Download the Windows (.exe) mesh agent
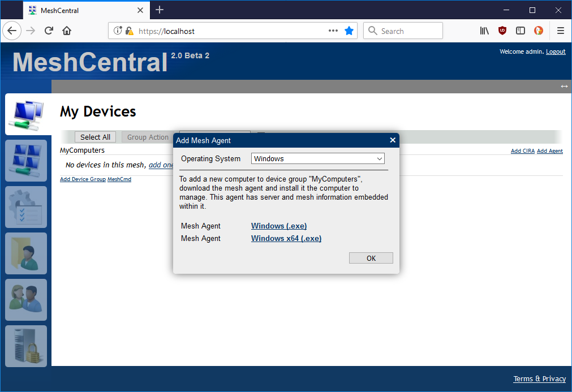572x392 pixels. click(x=279, y=226)
